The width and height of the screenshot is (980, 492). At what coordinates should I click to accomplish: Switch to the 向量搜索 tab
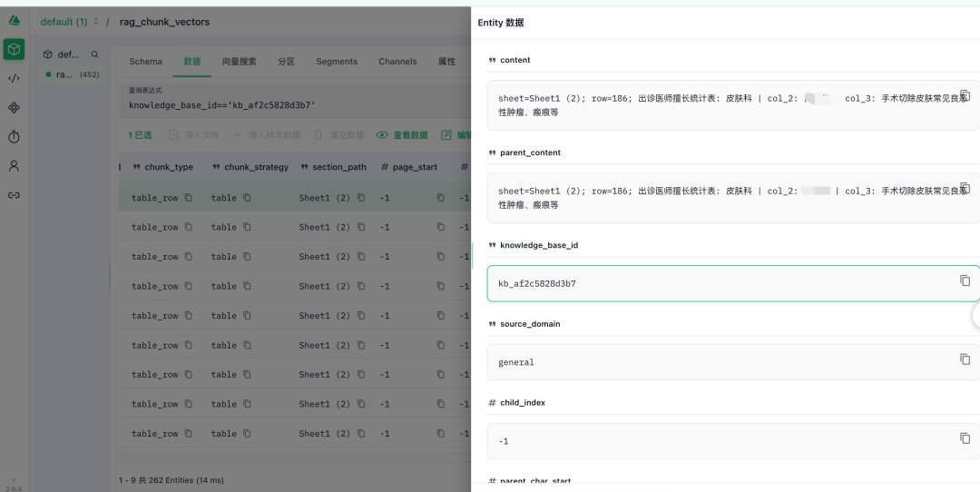pyautogui.click(x=240, y=61)
